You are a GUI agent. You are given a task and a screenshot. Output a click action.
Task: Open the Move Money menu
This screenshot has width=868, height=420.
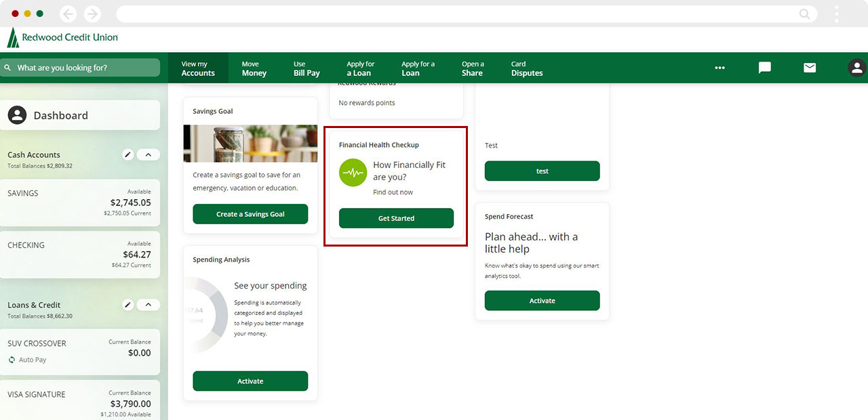(x=254, y=68)
